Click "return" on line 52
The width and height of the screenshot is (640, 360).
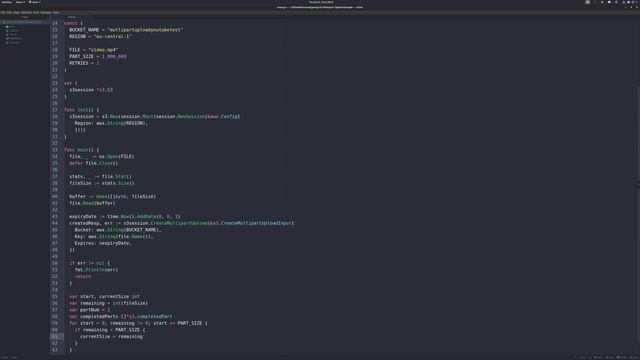[x=83, y=276]
